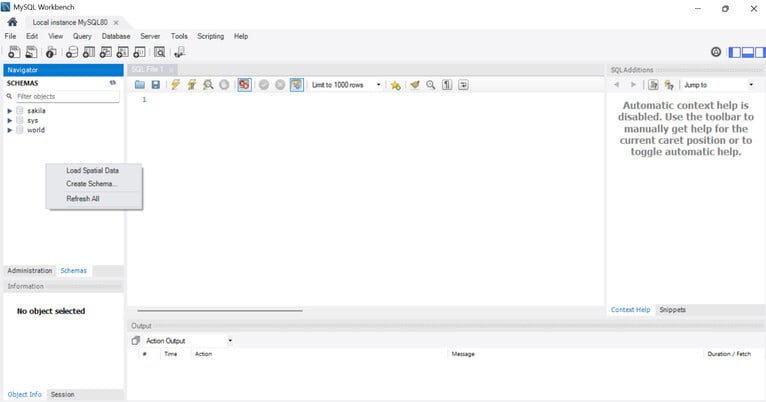Image resolution: width=766 pixels, height=402 pixels.
Task: Switch to the Context Help tab
Action: [631, 310]
